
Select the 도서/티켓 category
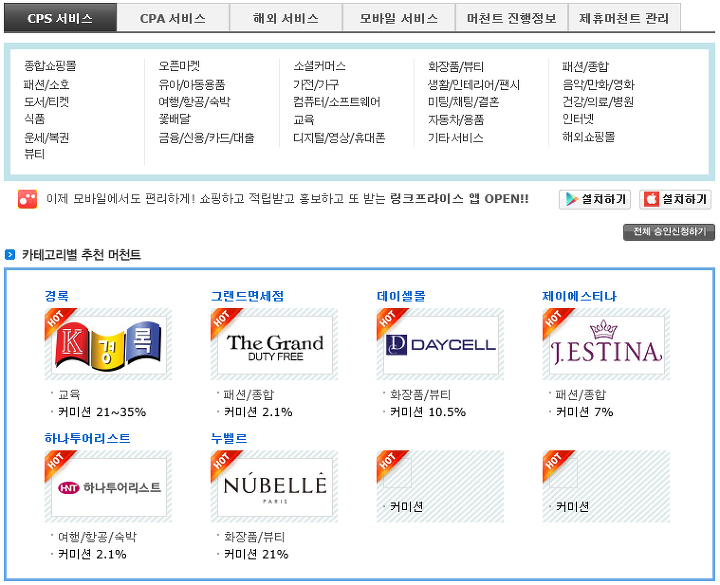[46, 102]
